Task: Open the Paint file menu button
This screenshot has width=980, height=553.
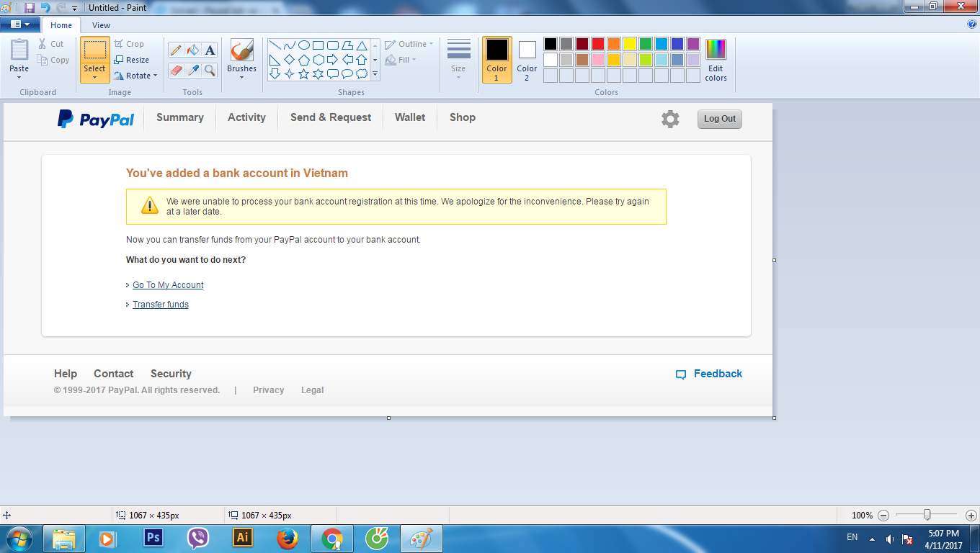Action: [x=20, y=24]
